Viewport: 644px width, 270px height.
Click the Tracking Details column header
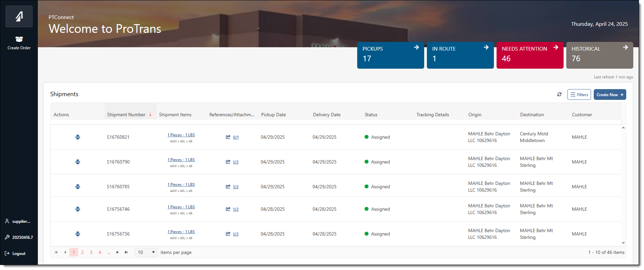(x=433, y=115)
